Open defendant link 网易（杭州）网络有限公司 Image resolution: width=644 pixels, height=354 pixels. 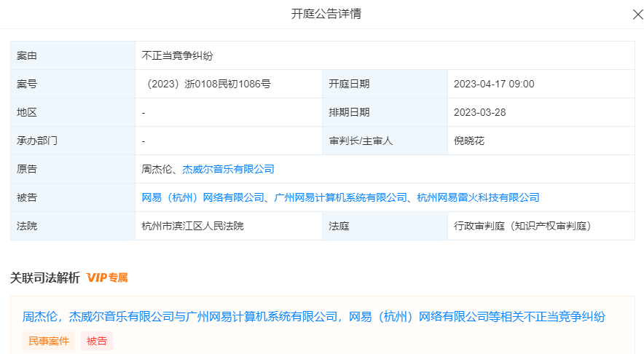[x=203, y=197]
